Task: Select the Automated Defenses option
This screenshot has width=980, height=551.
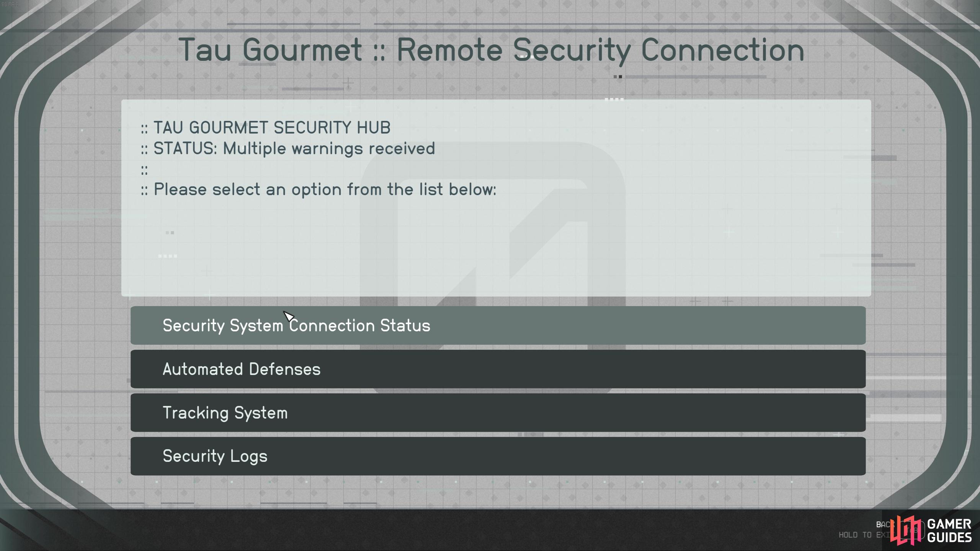Action: point(498,369)
